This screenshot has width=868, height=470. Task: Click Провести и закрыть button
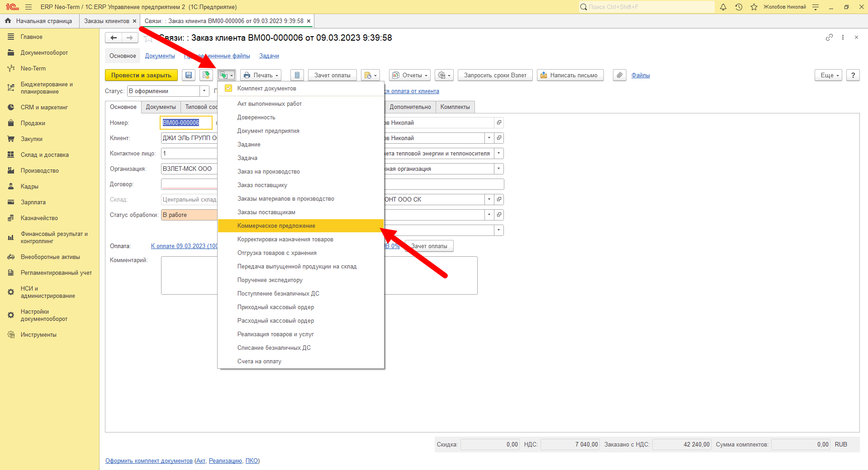pyautogui.click(x=141, y=75)
